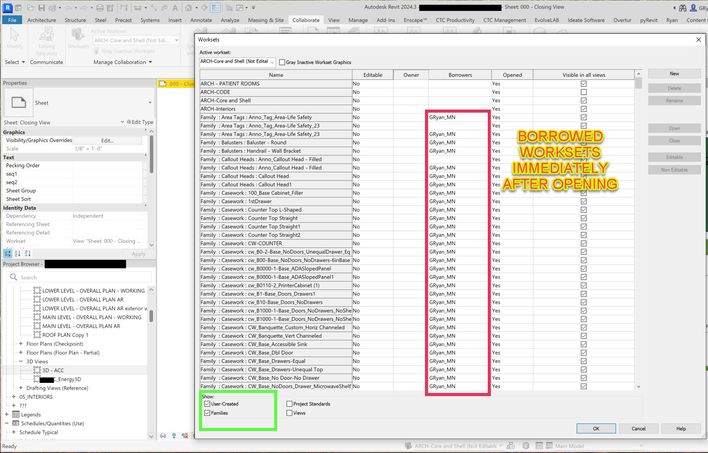Click Cancel in the Worksets dialog
Screen dimensions: 708x453
638,428
